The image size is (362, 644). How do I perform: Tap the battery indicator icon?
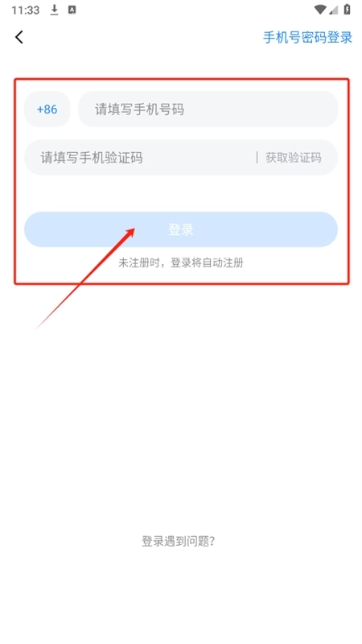tap(348, 10)
